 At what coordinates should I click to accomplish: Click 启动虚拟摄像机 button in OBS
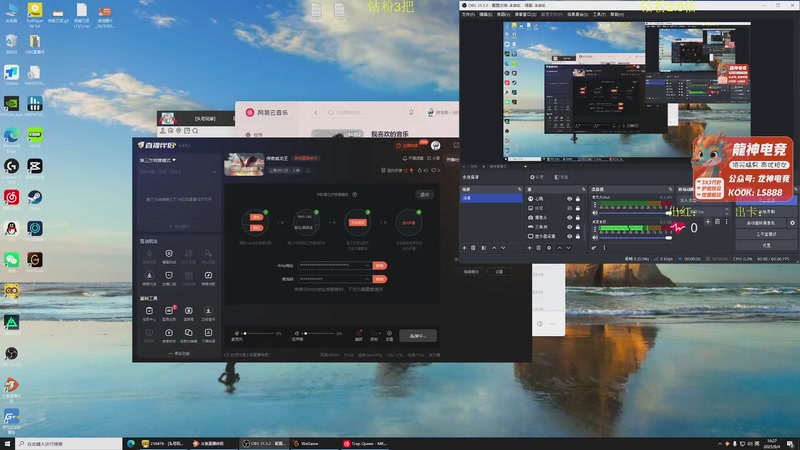(761, 223)
